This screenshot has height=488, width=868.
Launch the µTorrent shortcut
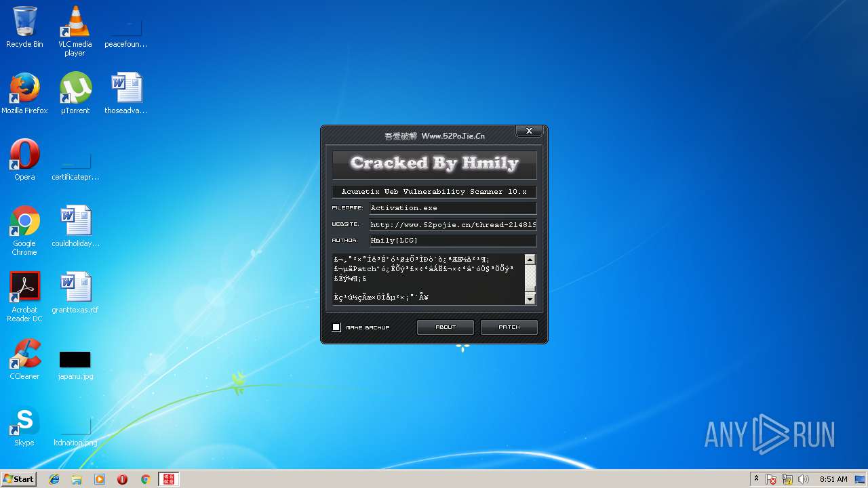75,94
